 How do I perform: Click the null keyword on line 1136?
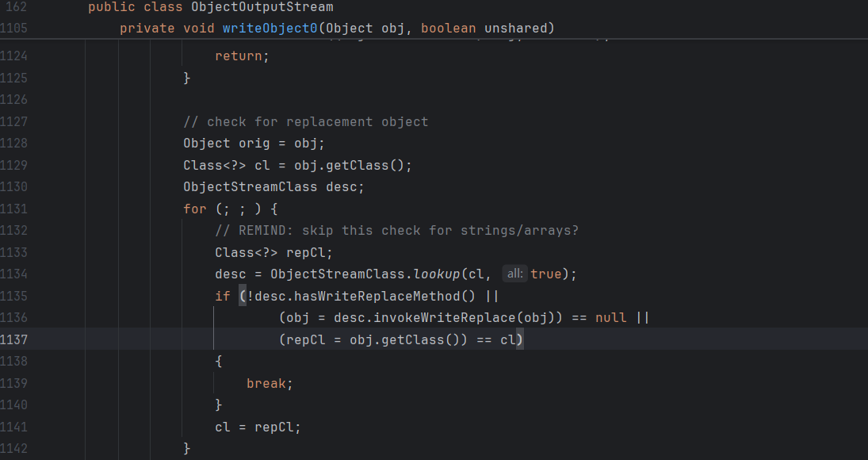pos(610,317)
